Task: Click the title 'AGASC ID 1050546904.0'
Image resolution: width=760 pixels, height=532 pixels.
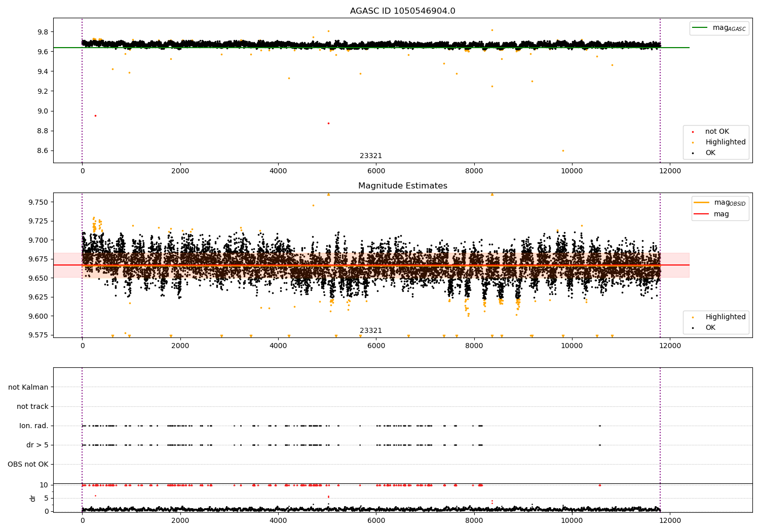Action: tap(402, 11)
